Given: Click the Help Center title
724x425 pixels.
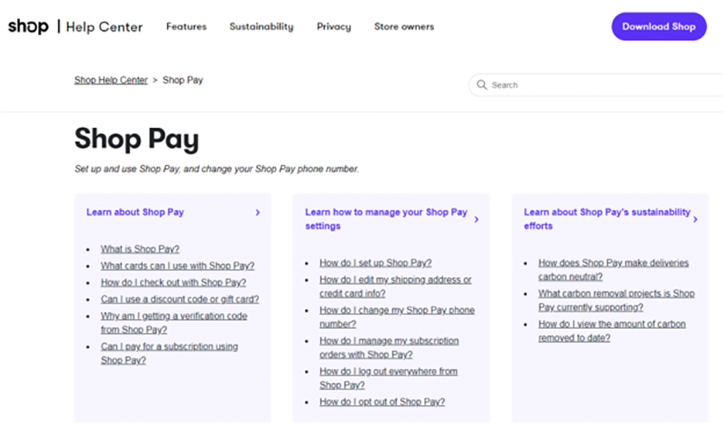Looking at the screenshot, I should (x=104, y=27).
